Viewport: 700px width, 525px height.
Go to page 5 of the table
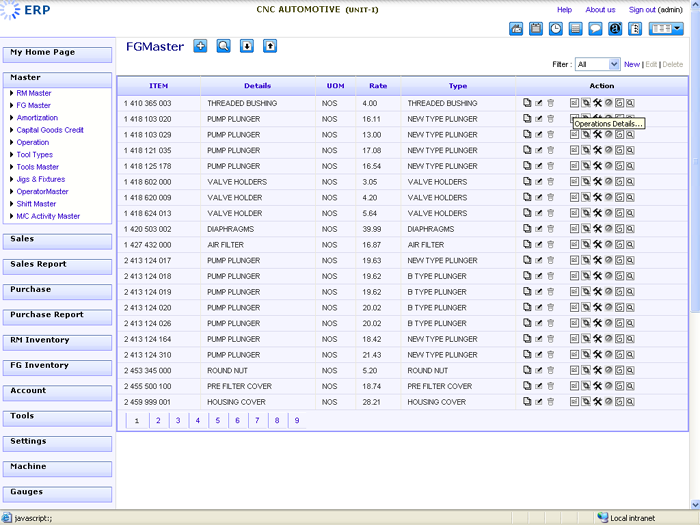pos(218,421)
